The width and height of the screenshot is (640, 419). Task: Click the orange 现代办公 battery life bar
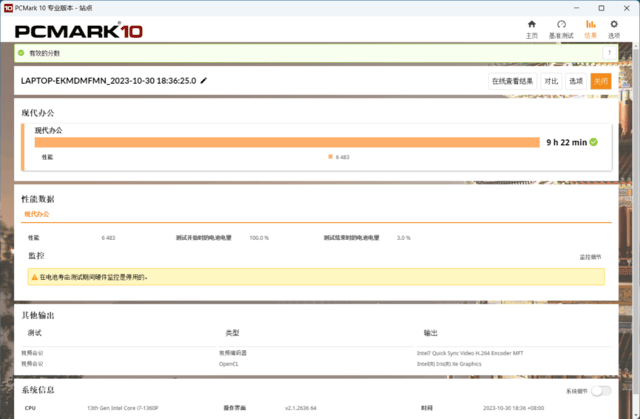point(287,142)
